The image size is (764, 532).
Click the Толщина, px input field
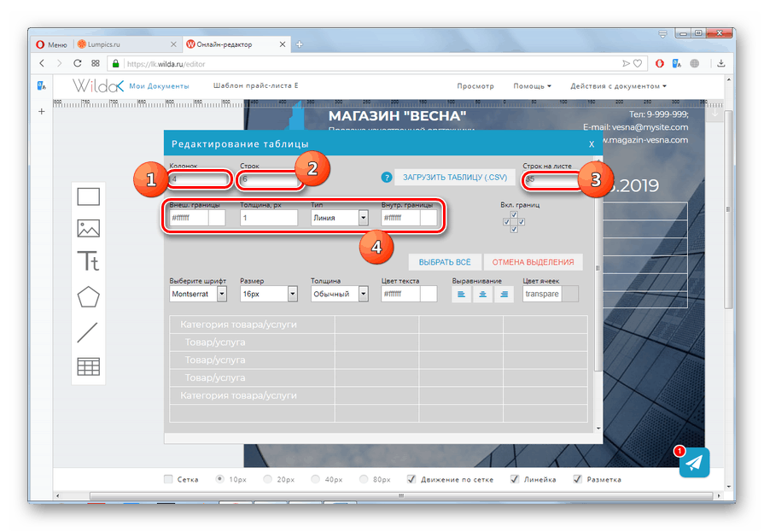269,218
